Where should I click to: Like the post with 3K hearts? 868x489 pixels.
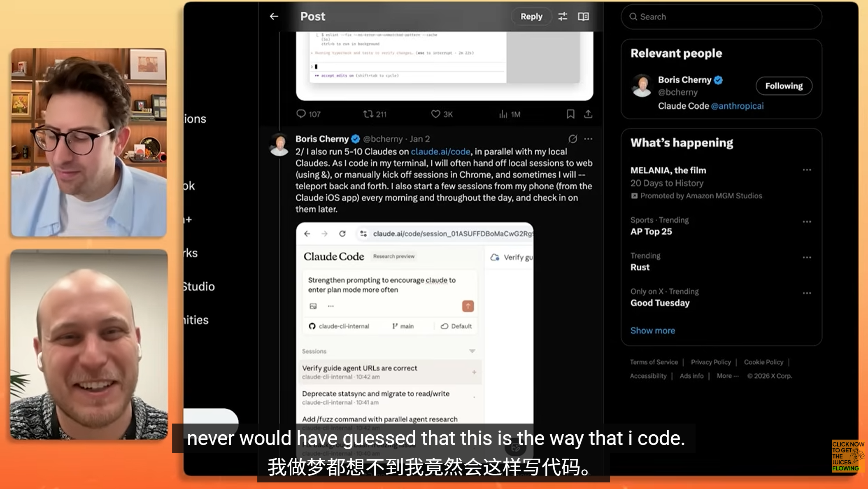tap(435, 114)
